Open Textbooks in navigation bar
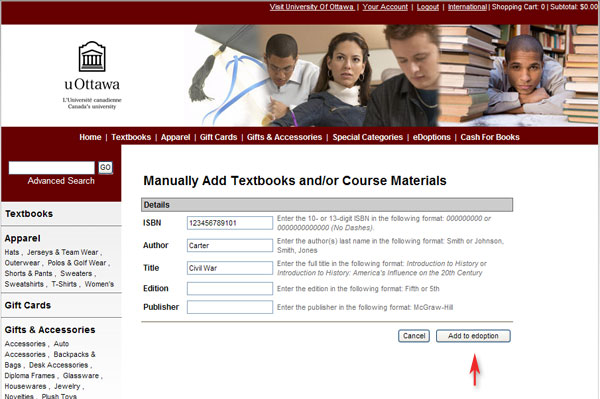Viewport: 600px width, 399px height. (x=131, y=137)
